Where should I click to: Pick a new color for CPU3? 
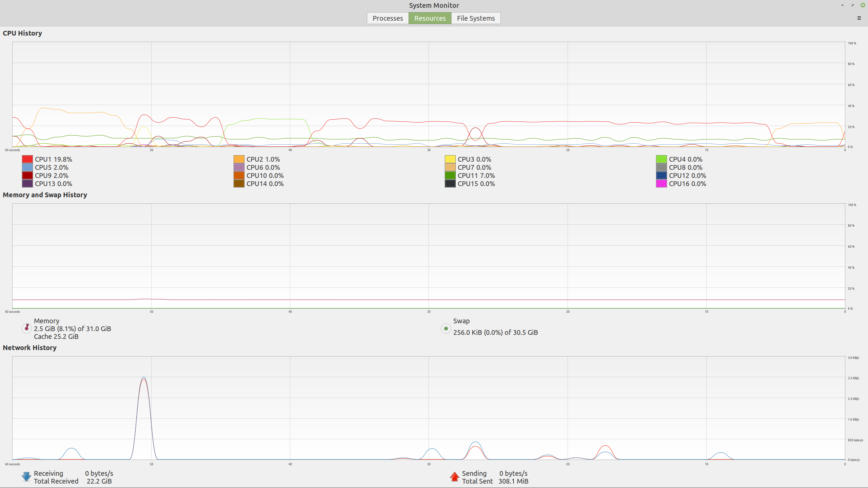click(450, 159)
